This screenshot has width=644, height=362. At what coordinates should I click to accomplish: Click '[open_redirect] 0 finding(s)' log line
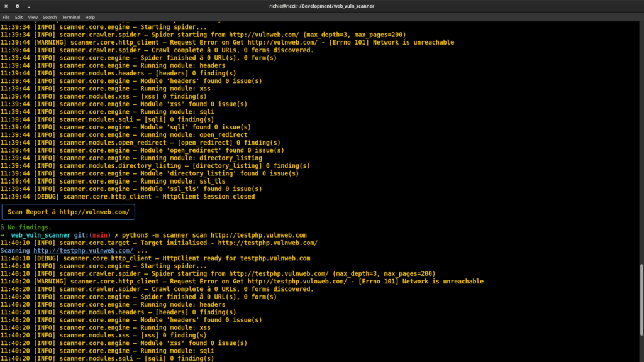pos(140,143)
